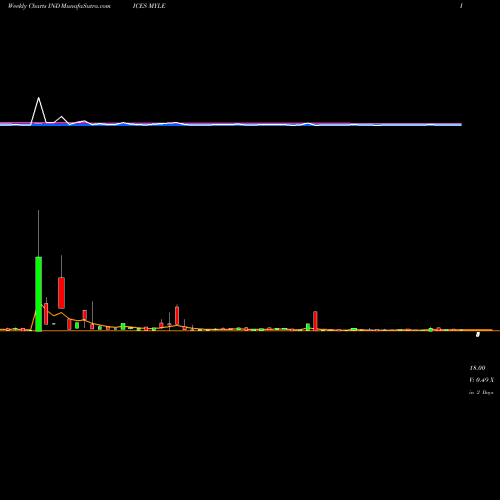
Task: Click the 'ICES MYLE' ticker label
Action: tap(149, 6)
